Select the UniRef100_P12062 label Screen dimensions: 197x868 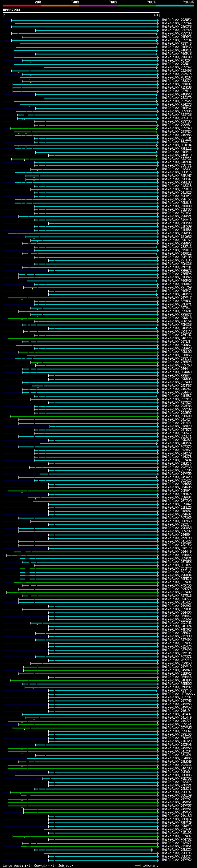pos(176,450)
